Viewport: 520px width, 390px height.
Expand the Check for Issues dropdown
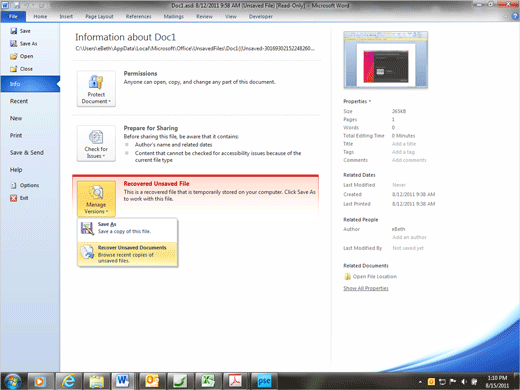point(96,143)
